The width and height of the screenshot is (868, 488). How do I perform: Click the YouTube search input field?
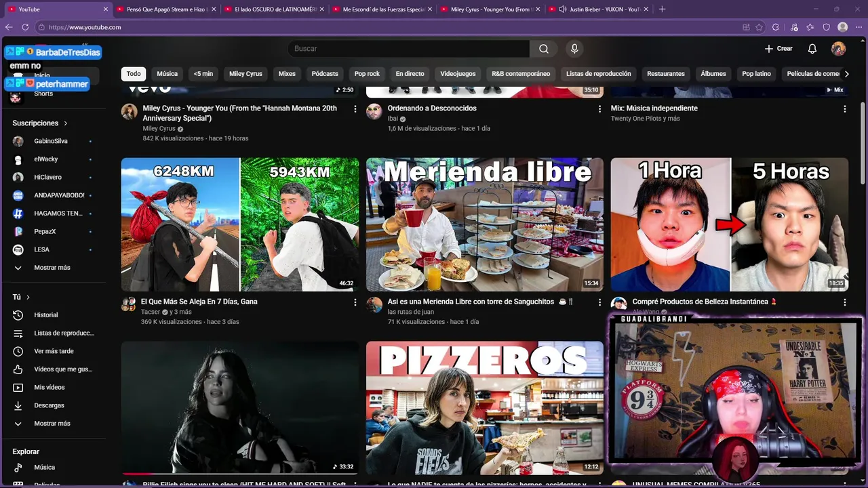point(408,49)
